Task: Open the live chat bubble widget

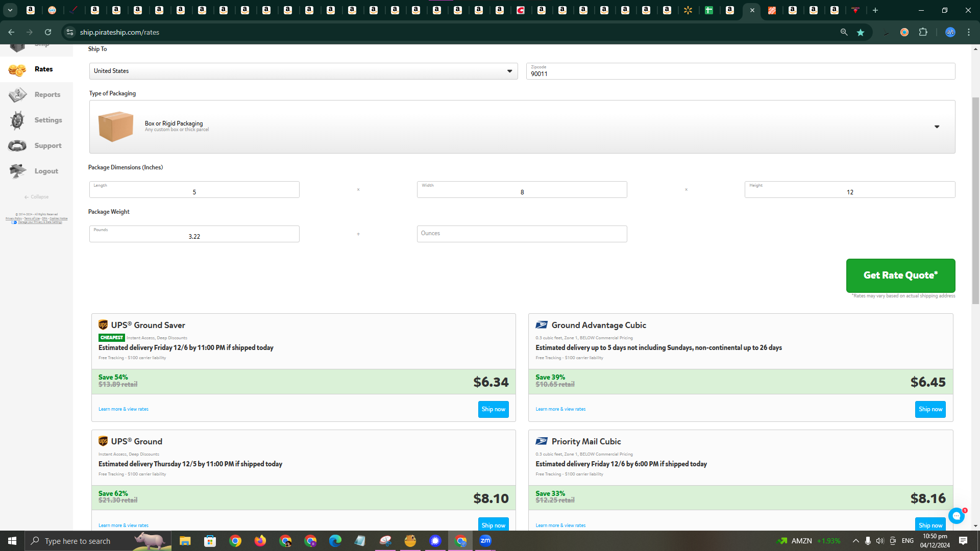Action: [957, 516]
